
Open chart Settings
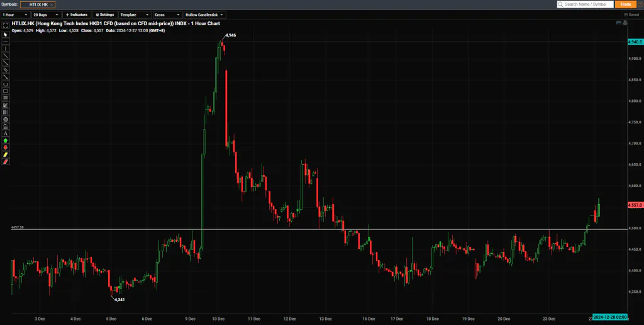(x=104, y=15)
